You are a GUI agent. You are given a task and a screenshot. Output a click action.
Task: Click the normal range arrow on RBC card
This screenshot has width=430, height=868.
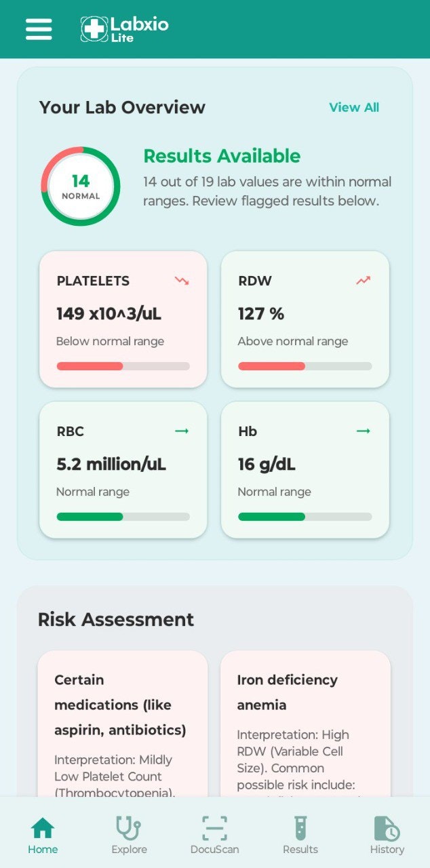pyautogui.click(x=180, y=430)
